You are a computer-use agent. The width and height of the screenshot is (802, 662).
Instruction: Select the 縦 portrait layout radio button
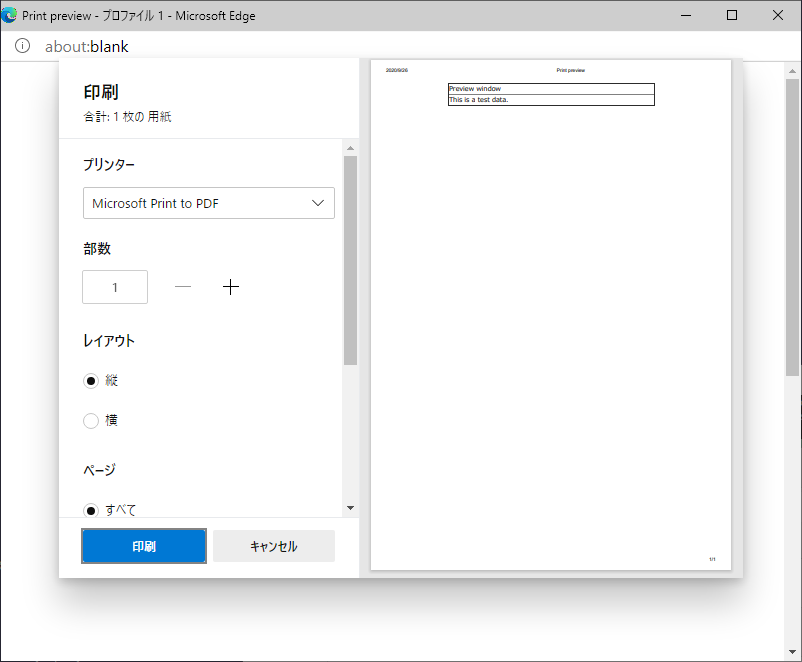coord(91,381)
